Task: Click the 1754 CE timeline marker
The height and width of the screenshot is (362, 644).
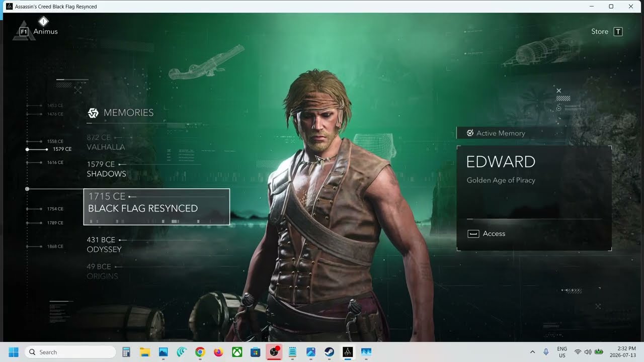Action: (x=45, y=209)
